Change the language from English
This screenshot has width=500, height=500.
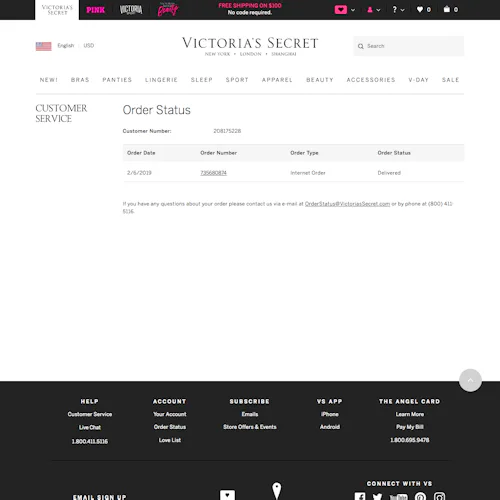tap(66, 45)
